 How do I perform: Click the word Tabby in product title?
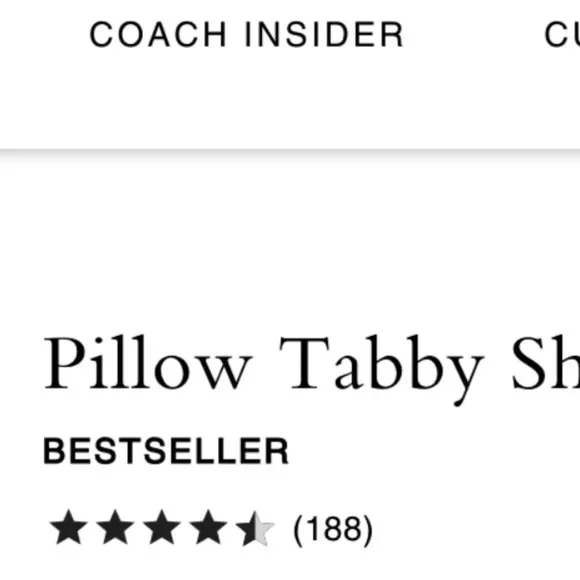pos(381,369)
